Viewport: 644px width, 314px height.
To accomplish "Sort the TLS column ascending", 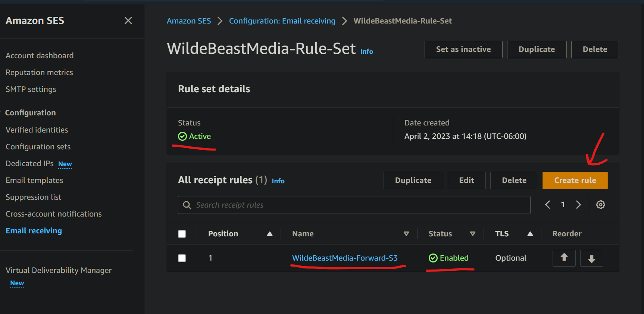I will 530,234.
